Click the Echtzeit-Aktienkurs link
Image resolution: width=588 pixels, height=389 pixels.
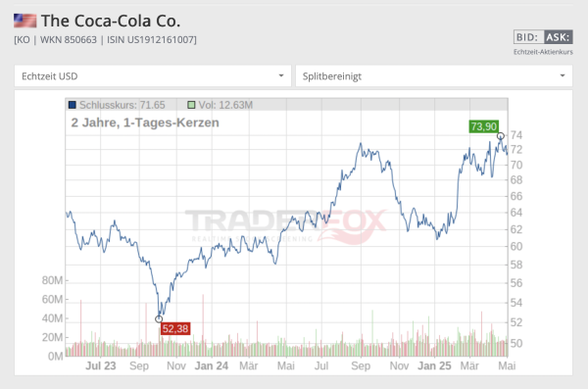click(x=543, y=52)
